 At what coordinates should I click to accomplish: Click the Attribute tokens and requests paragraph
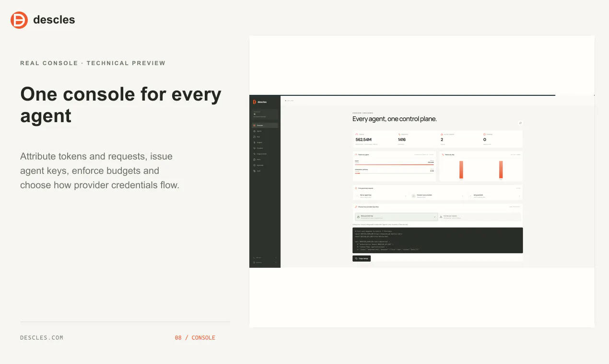pos(100,171)
